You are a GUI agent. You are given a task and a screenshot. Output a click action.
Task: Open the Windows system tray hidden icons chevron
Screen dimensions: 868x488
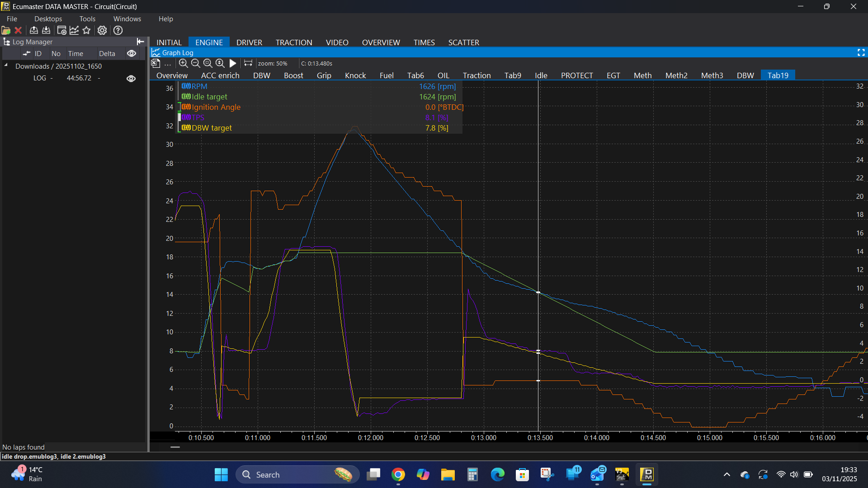coord(727,474)
